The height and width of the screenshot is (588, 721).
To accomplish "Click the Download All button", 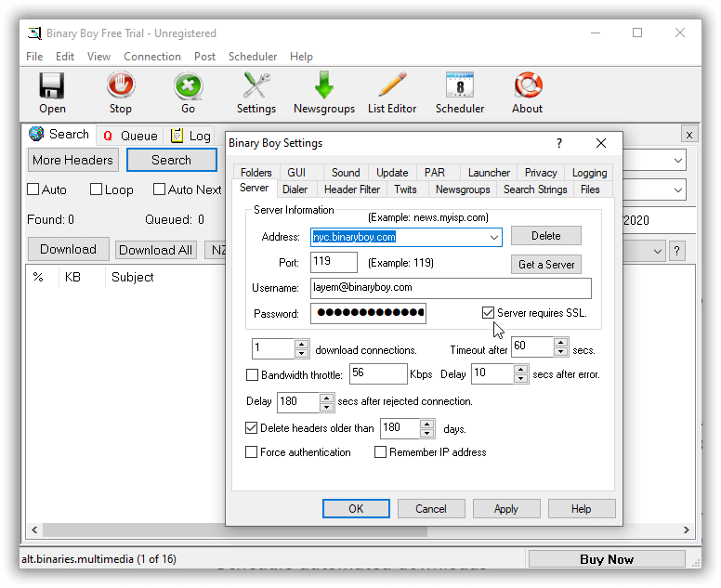I will (155, 250).
